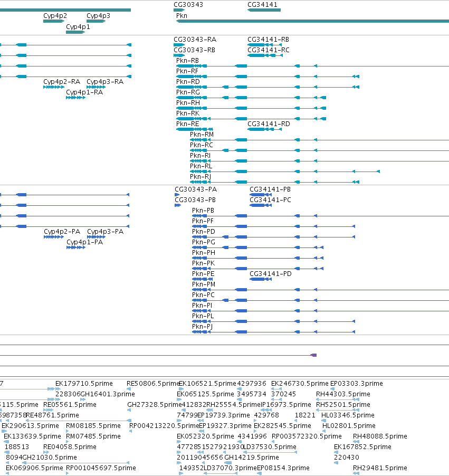The height and width of the screenshot is (476, 449).
Task: Open EST EK179710.5prime
Action: pos(84,384)
